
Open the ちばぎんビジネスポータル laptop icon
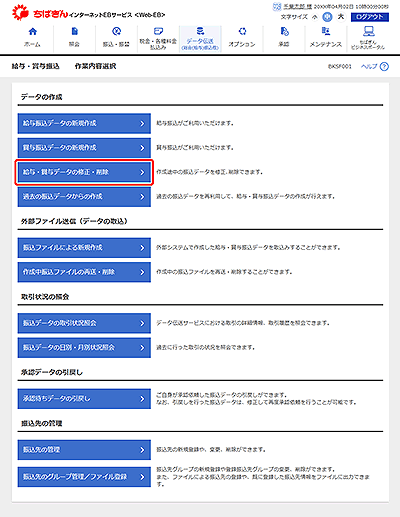point(368,32)
